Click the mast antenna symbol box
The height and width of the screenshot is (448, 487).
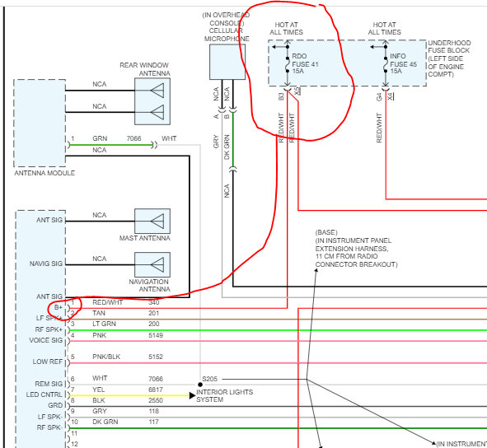152,221
